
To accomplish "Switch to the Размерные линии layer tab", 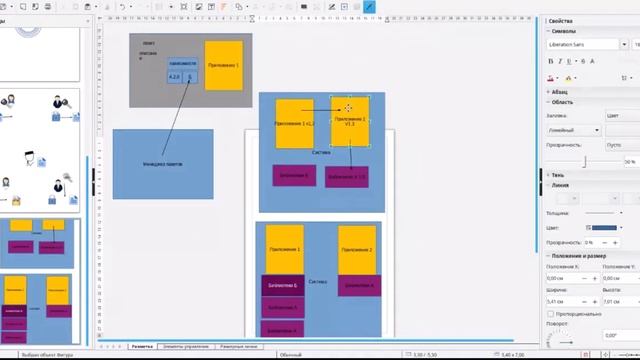I will pyautogui.click(x=239, y=346).
